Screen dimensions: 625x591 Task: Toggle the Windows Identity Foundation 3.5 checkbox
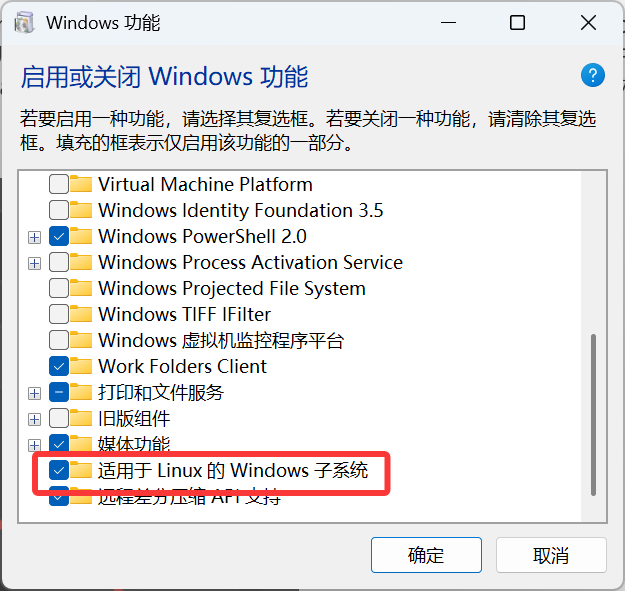point(59,210)
